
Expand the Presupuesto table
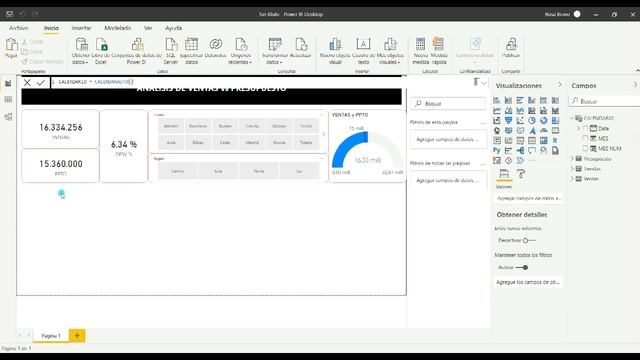(x=572, y=159)
